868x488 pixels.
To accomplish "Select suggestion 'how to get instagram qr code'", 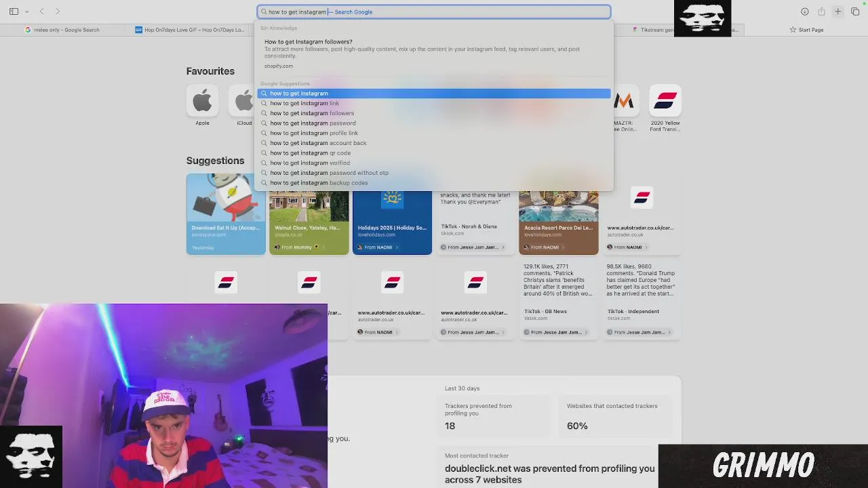I will (x=434, y=153).
